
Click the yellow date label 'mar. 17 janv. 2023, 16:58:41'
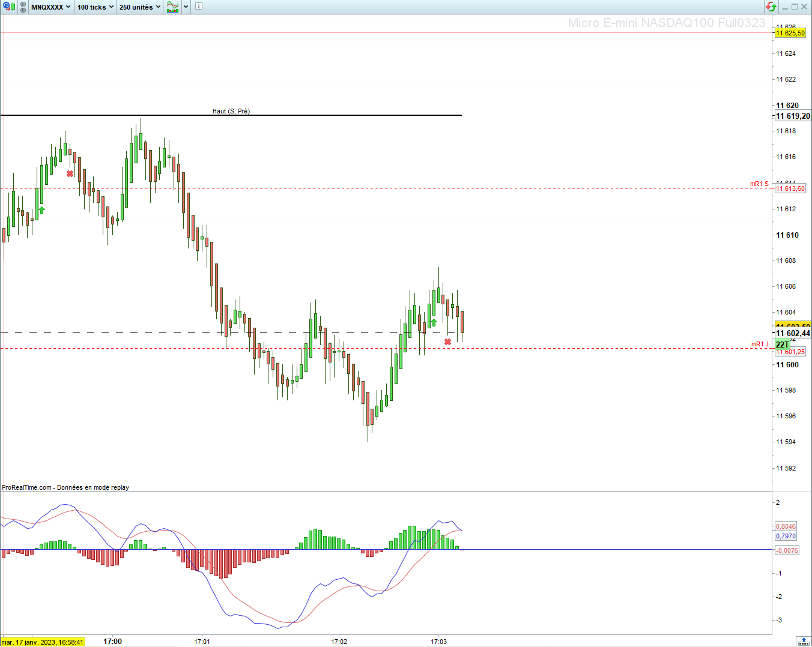[x=42, y=642]
